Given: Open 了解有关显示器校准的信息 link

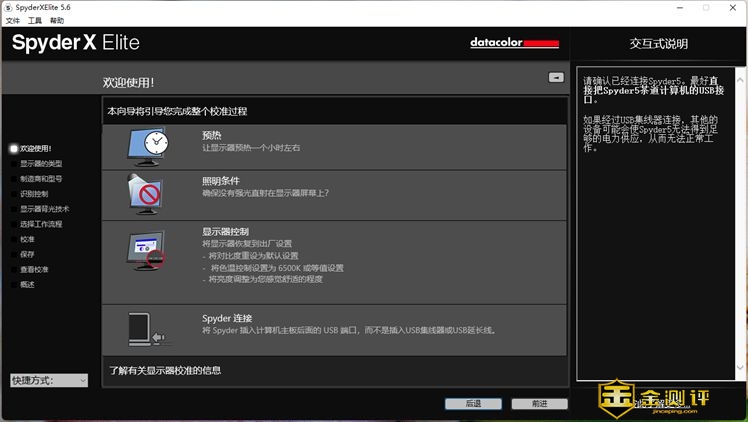Looking at the screenshot, I should click(165, 371).
